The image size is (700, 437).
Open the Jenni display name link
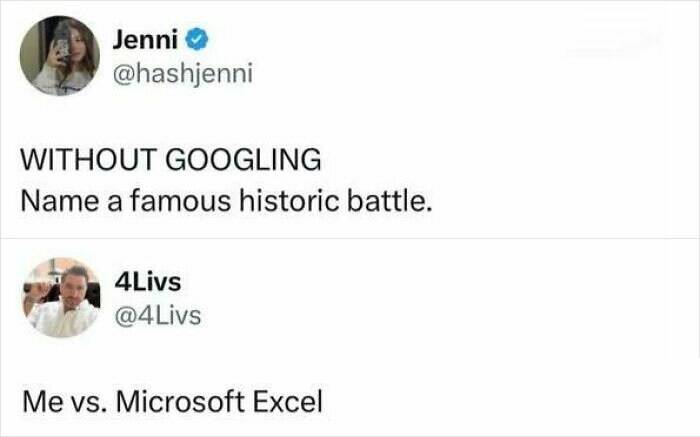(144, 40)
